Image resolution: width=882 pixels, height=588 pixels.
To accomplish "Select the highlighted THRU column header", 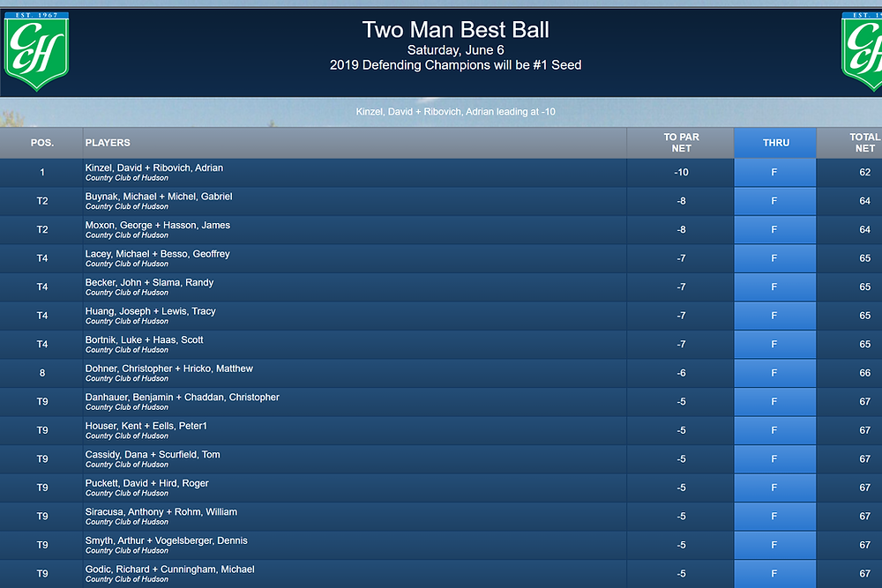I will [x=774, y=142].
